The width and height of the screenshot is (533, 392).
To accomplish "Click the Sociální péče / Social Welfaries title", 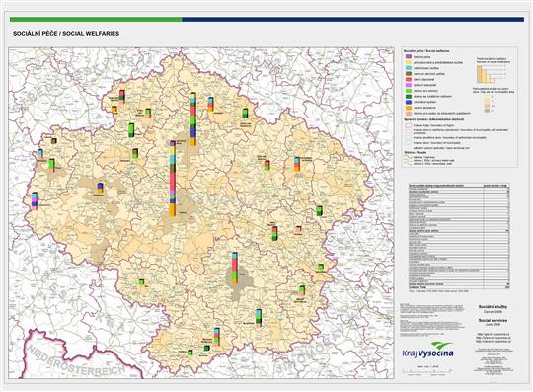I will (66, 34).
